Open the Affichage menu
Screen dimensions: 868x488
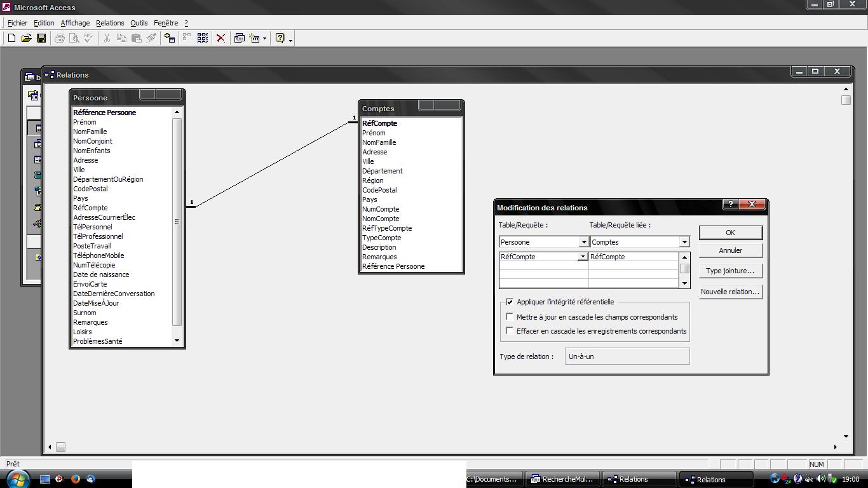tap(75, 23)
